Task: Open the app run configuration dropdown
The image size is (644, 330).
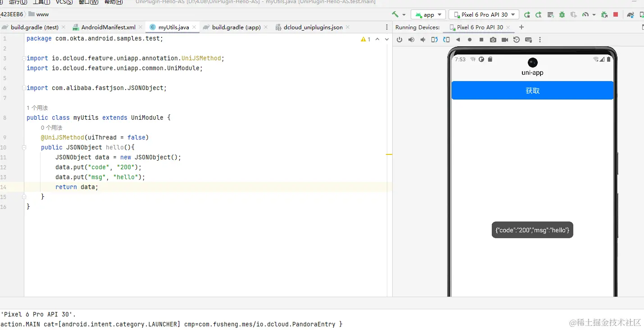Action: pos(428,14)
